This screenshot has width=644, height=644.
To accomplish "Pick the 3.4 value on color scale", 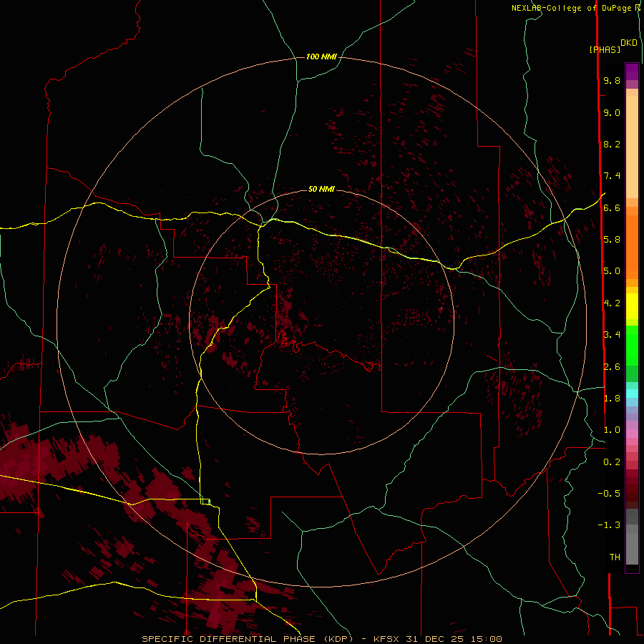I will pos(612,335).
